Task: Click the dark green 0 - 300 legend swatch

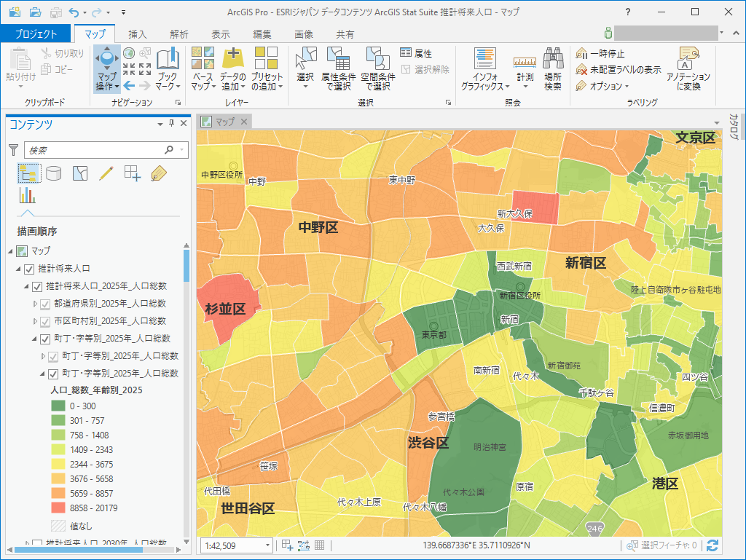Action: click(x=58, y=406)
